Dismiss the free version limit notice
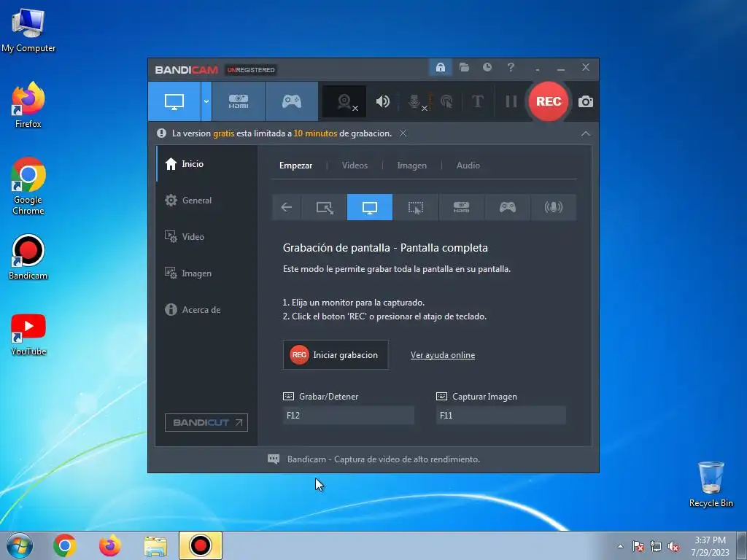The width and height of the screenshot is (747, 560). (403, 133)
